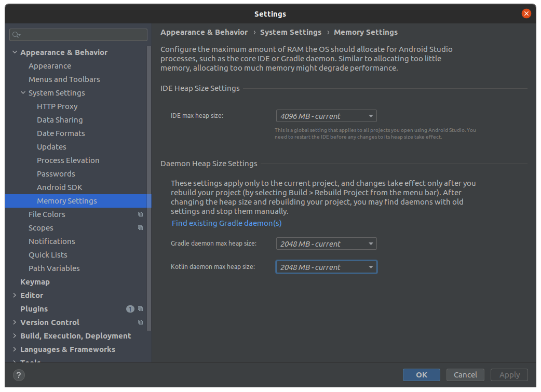Open the Android SDK settings page
This screenshot has height=392, width=541.
point(59,187)
